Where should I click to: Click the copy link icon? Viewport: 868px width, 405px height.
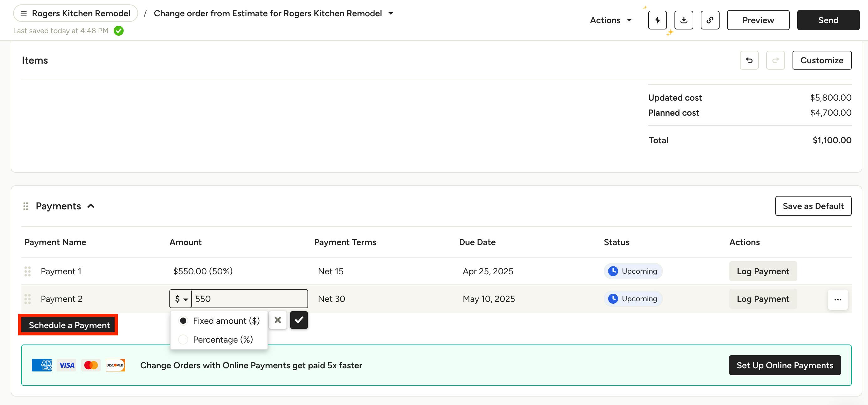pos(710,20)
